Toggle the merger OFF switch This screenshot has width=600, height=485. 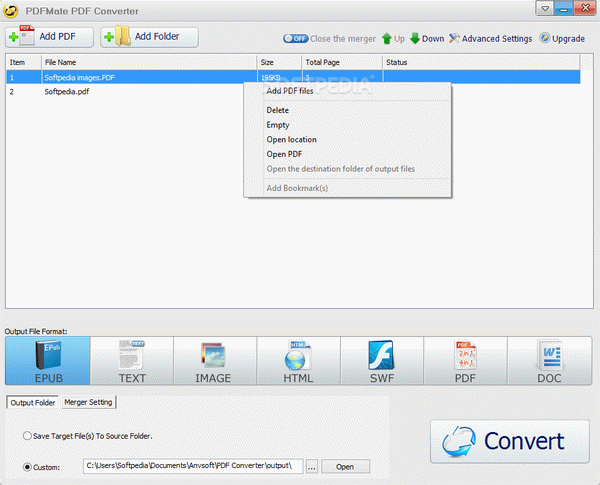(x=295, y=39)
